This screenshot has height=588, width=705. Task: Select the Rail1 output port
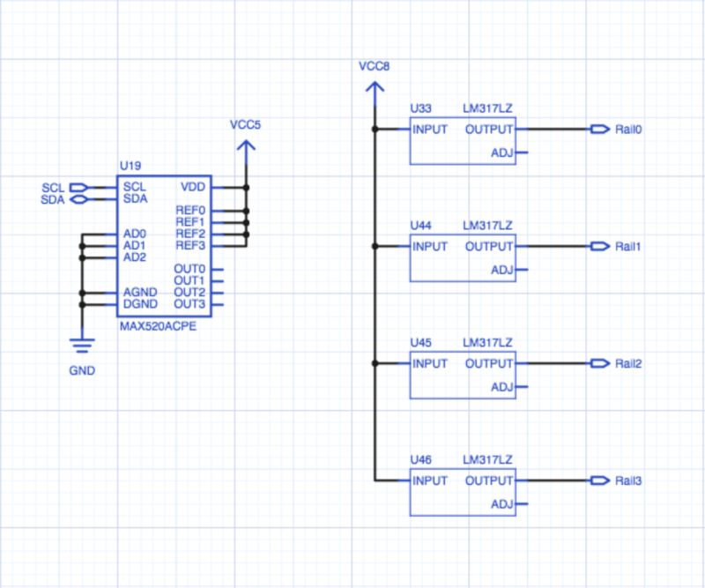click(601, 247)
